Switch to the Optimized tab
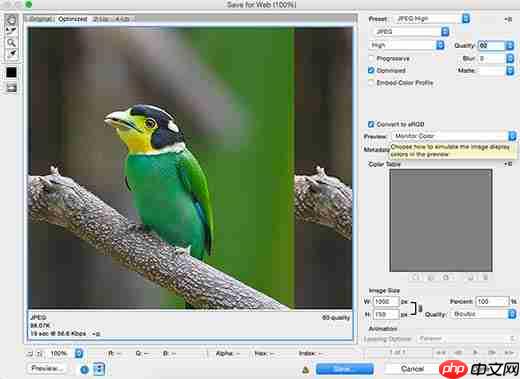The width and height of the screenshot is (520, 379). pos(73,19)
